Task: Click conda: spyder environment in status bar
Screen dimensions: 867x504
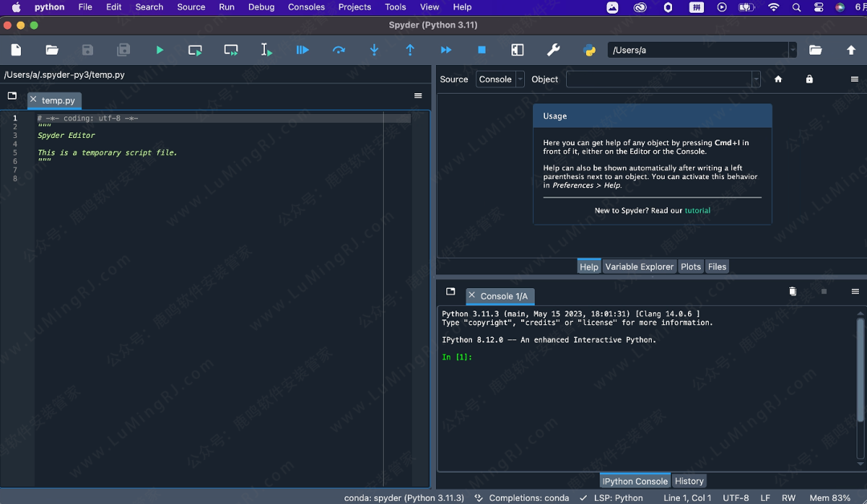Action: pyautogui.click(x=404, y=498)
